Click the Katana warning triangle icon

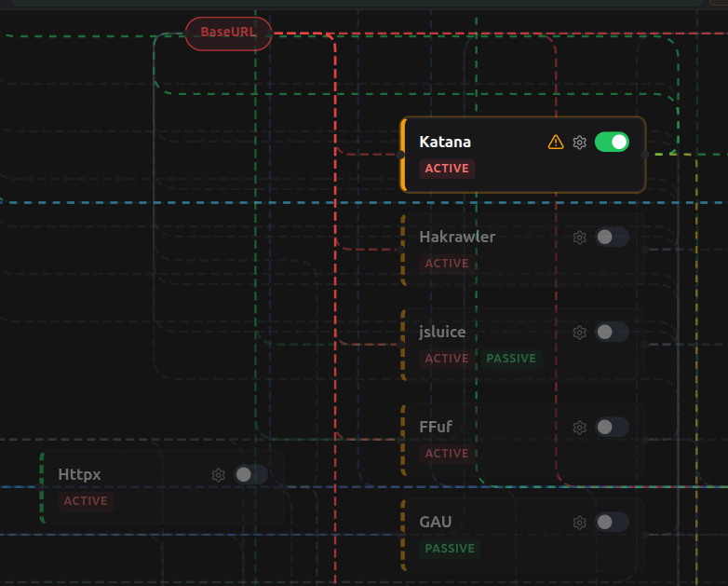pyautogui.click(x=555, y=142)
